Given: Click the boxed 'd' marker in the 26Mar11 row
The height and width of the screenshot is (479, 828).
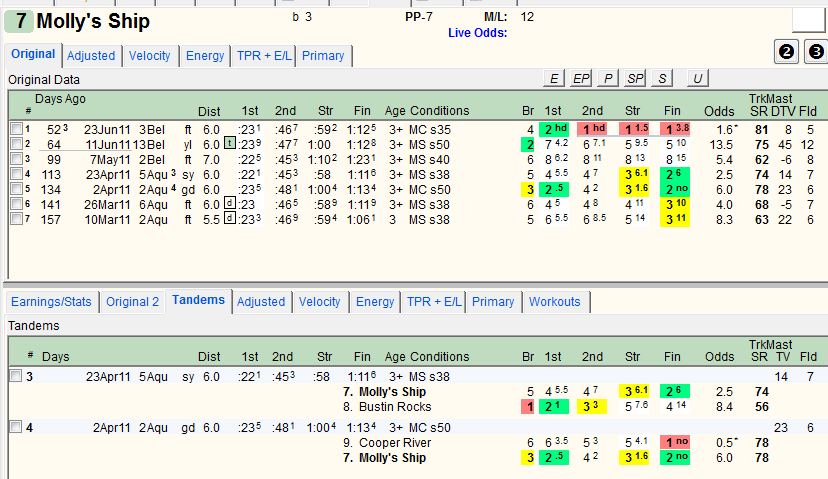Looking at the screenshot, I should [230, 203].
